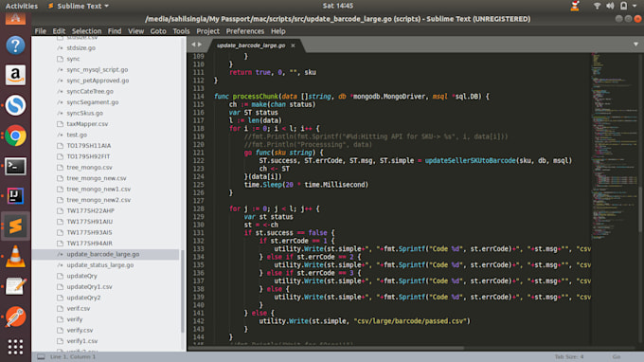Open the Help dock icon

coord(15,45)
